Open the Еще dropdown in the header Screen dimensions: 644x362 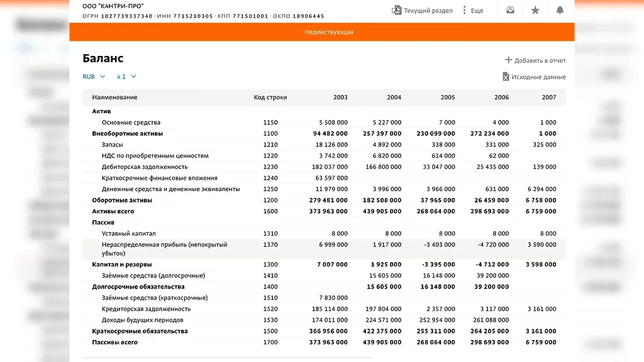(475, 10)
